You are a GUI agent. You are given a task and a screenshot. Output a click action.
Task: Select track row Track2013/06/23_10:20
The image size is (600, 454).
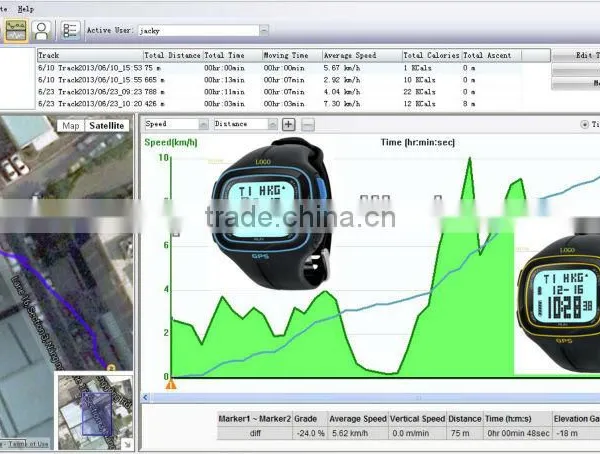tap(279, 104)
